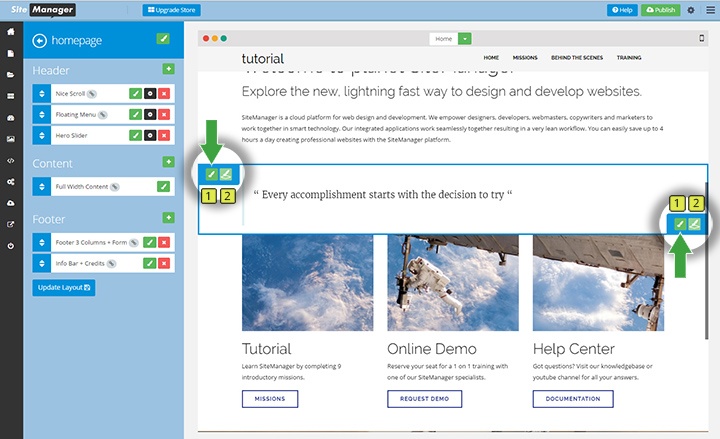Viewport: 720px width, 439px height.
Task: Edit the Full Width Content component
Action: tap(163, 186)
